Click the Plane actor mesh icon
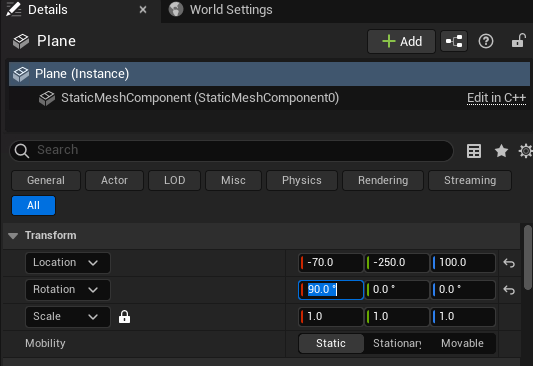 pos(21,41)
